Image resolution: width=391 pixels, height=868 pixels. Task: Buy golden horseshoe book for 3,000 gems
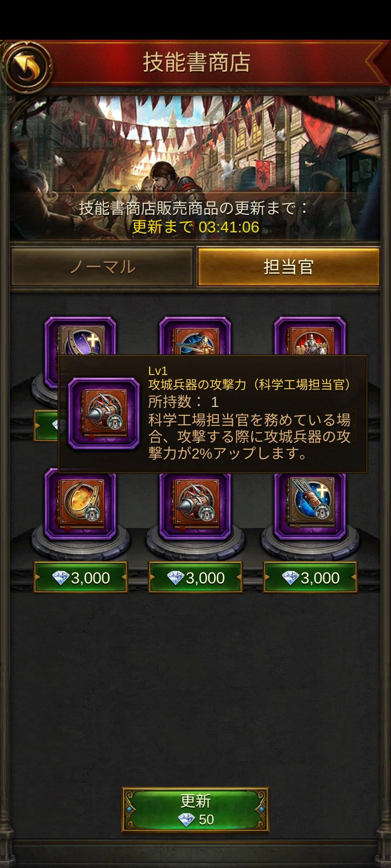80,578
